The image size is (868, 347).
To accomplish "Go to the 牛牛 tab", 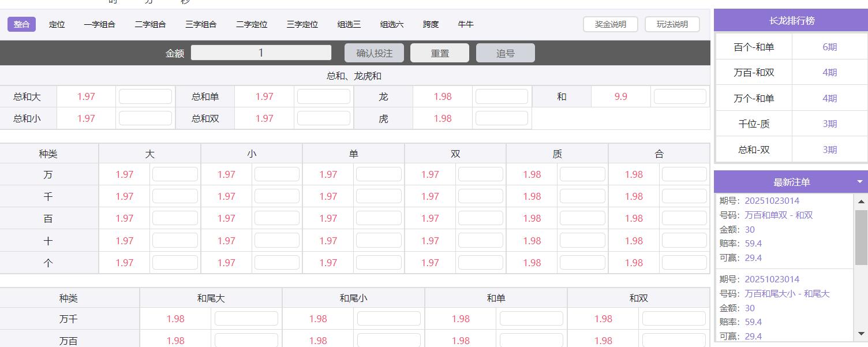I will point(465,24).
